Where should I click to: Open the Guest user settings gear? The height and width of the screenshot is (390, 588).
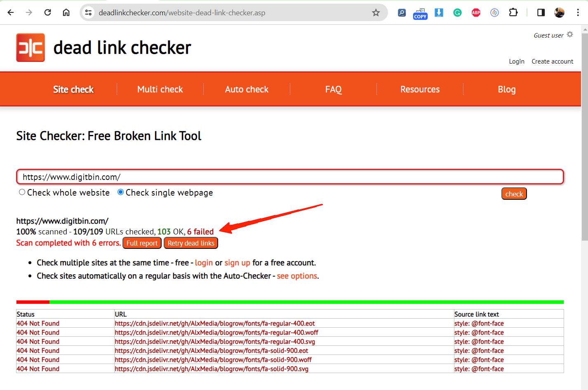(570, 35)
